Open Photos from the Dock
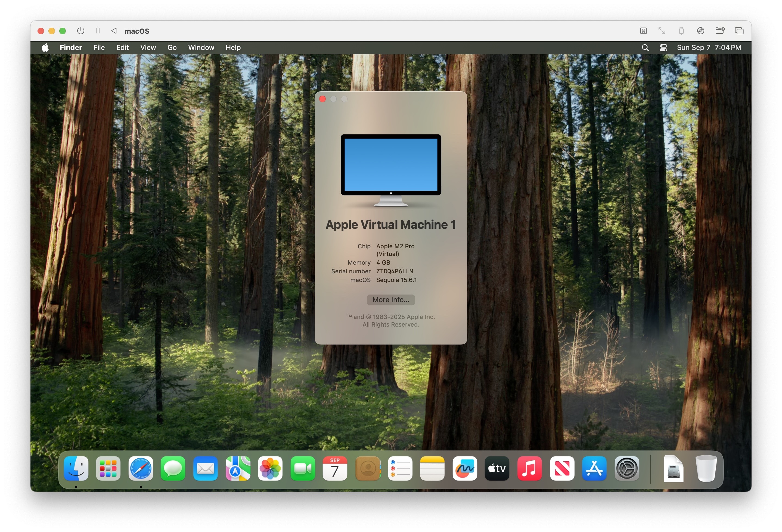 pos(270,468)
